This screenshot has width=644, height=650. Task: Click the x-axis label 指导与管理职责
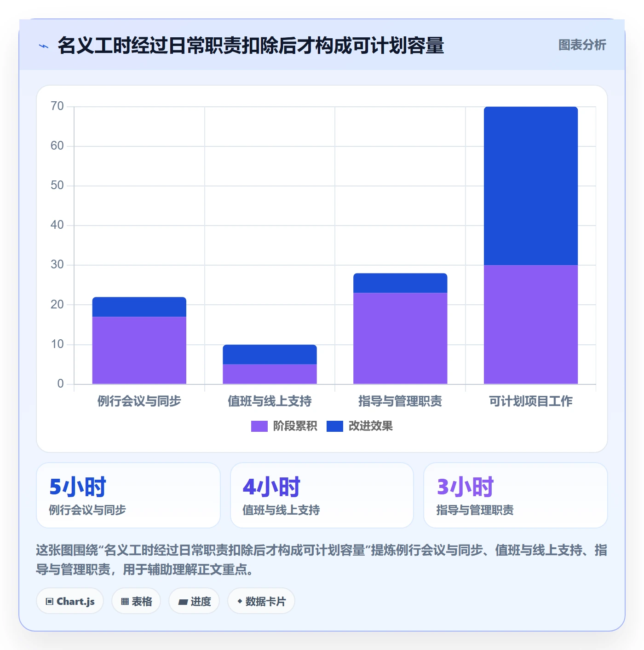400,401
